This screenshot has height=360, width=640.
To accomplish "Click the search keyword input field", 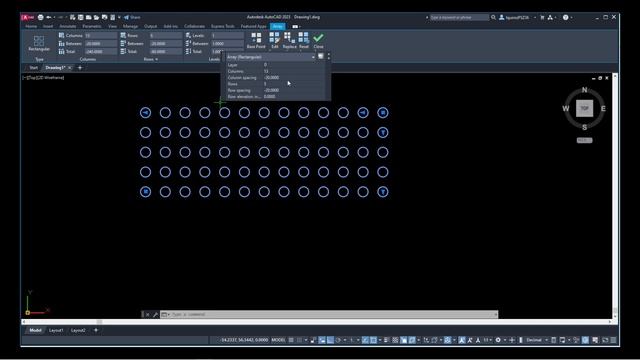I will 459,17.
